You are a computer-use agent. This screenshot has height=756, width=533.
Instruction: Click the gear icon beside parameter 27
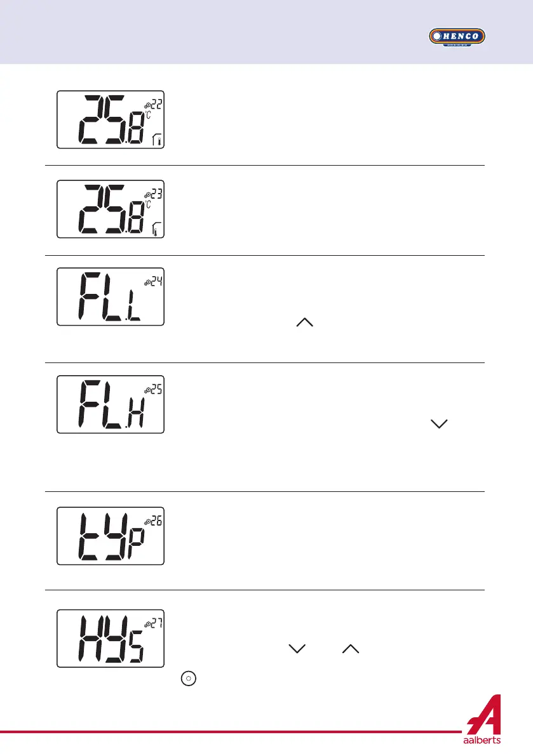147,625
